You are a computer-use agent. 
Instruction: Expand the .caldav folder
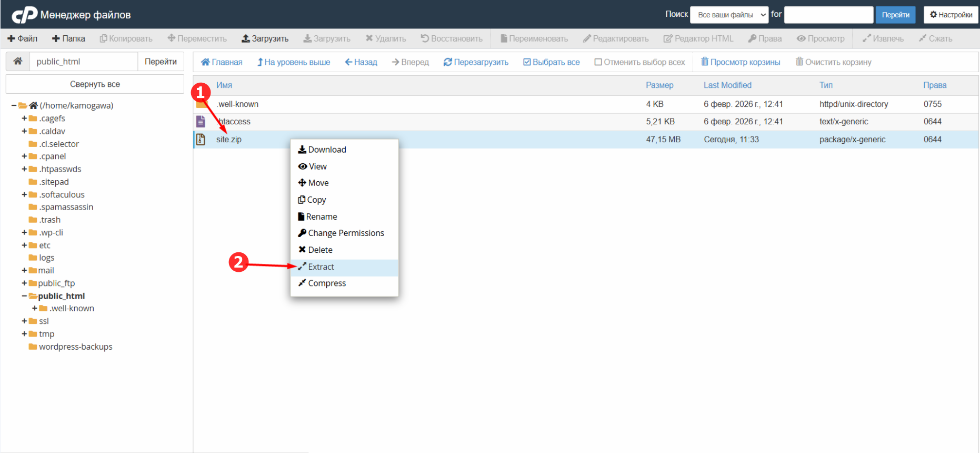click(x=24, y=131)
